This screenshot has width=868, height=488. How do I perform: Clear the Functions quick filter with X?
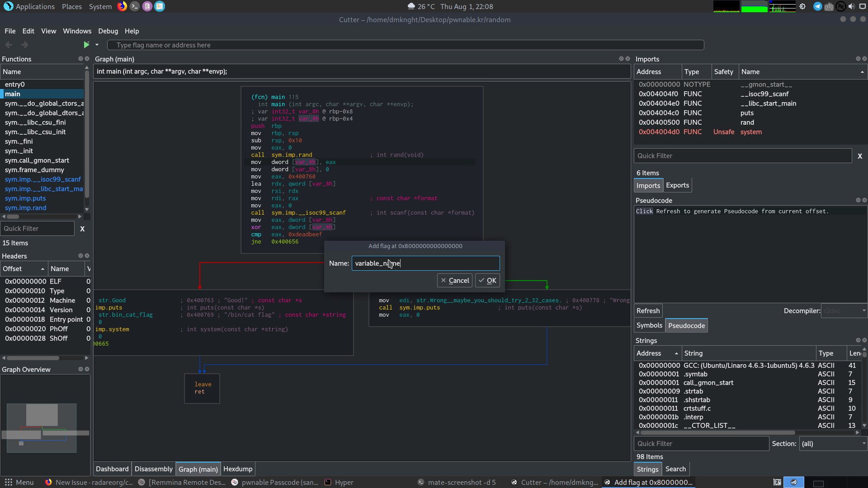pos(82,229)
